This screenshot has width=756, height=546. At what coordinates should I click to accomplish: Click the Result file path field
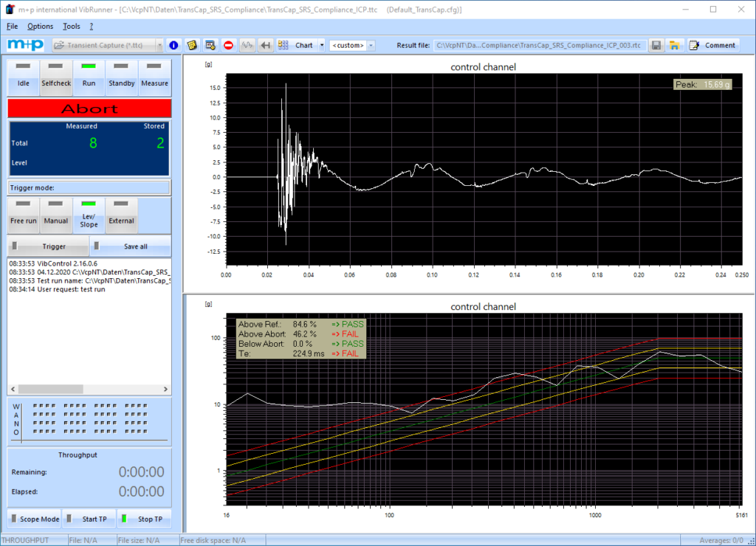[539, 45]
